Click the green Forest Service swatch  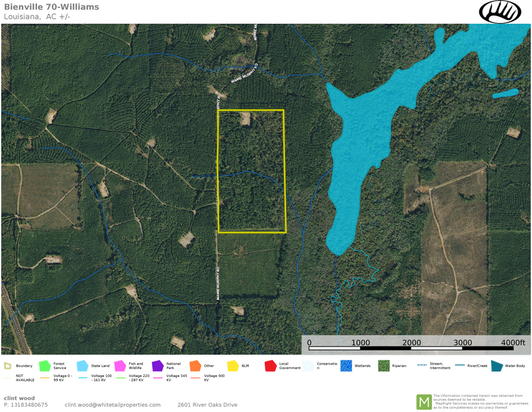click(45, 366)
